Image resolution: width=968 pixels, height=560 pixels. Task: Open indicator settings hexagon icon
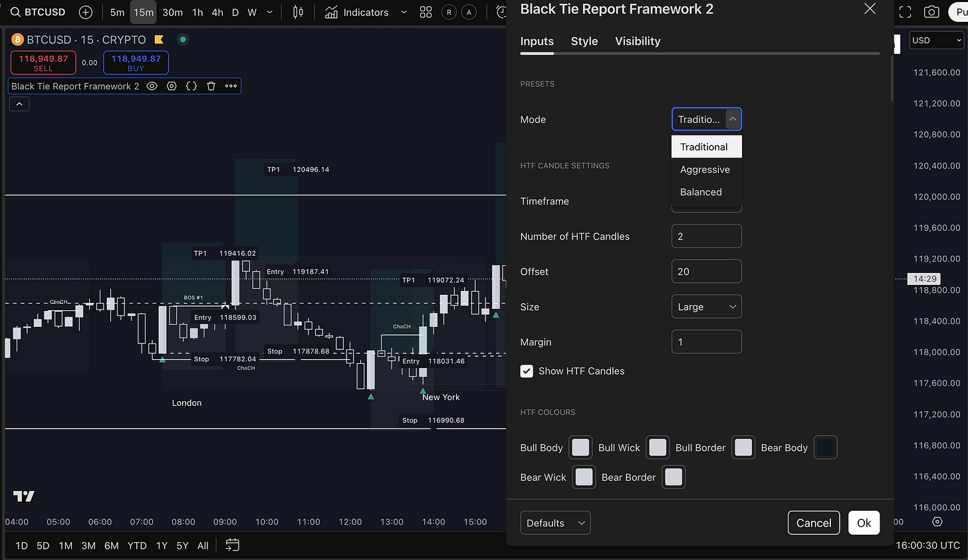coord(172,86)
